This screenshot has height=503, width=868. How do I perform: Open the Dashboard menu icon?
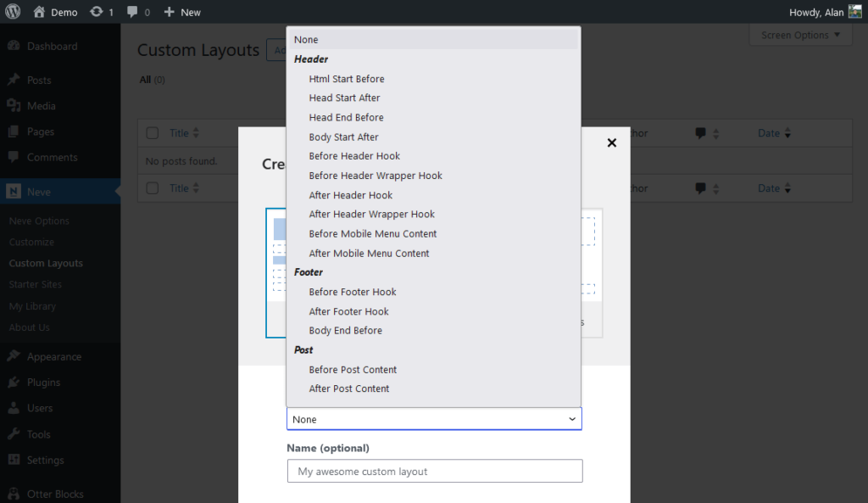tap(14, 46)
